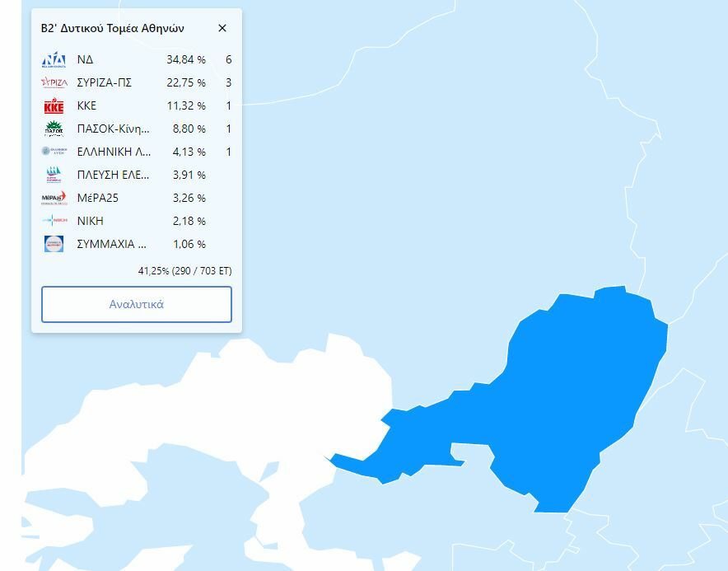Close the Β2' Δυτικού Τομέα Αθηνών popup
The width and height of the screenshot is (728, 571).
[222, 28]
